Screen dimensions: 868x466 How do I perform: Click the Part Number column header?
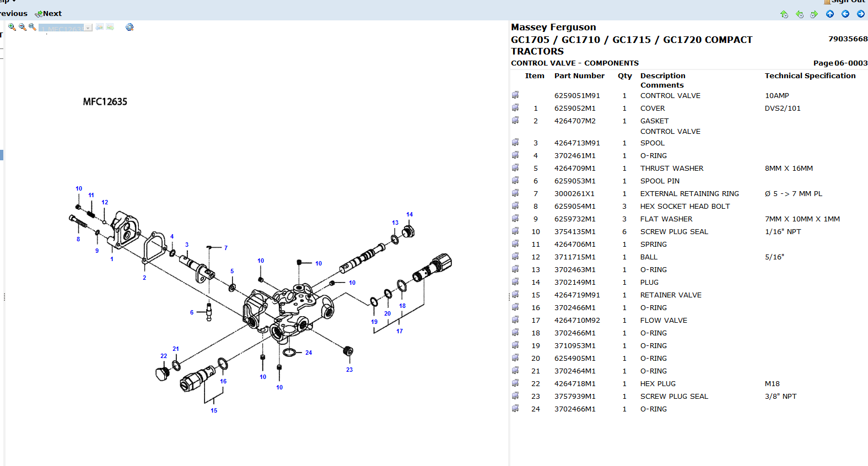pyautogui.click(x=579, y=76)
